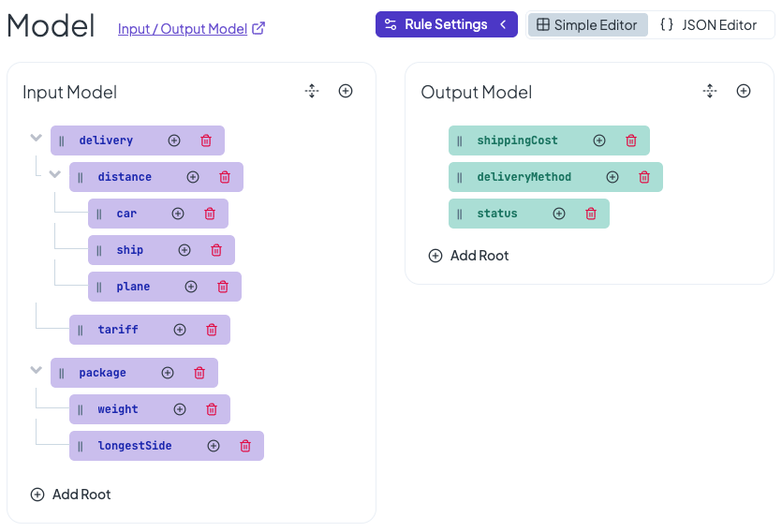The image size is (782, 532).
Task: Delete the delivery node
Action: tap(206, 140)
